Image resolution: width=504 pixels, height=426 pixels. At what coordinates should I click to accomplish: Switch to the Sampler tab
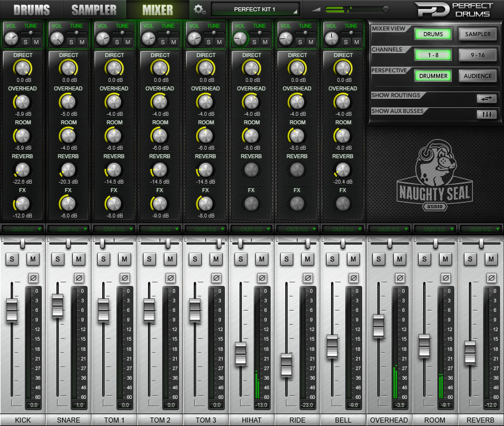tap(94, 10)
